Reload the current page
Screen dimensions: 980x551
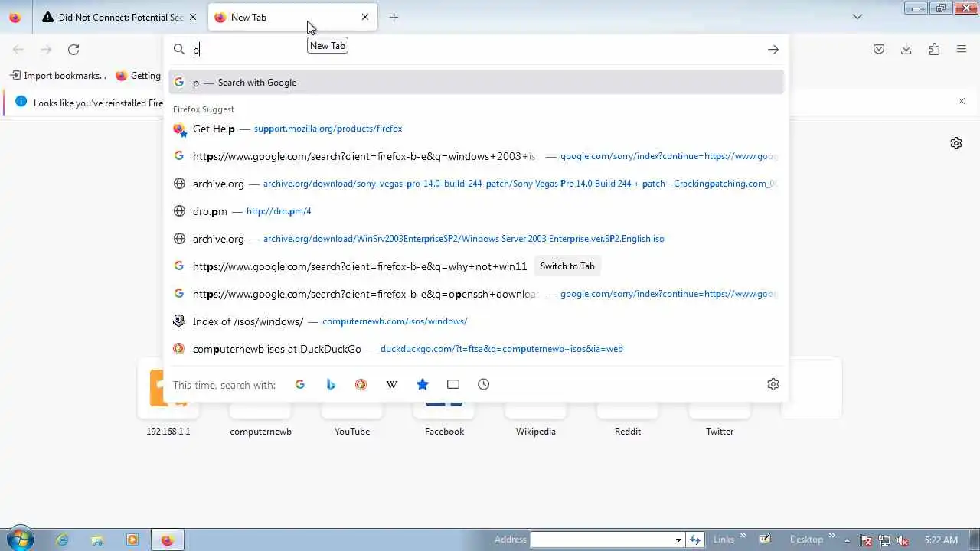tap(73, 50)
